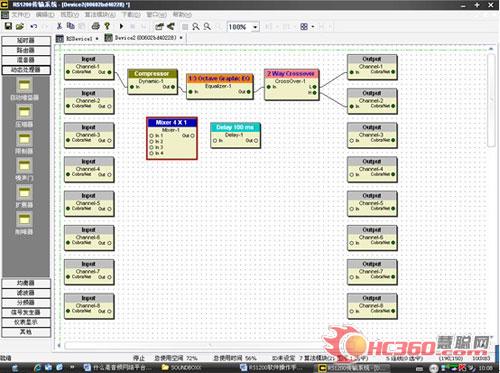This screenshot has height=373, width=500.
Task: Click the Undo arrow icon
Action: pyautogui.click(x=33, y=26)
